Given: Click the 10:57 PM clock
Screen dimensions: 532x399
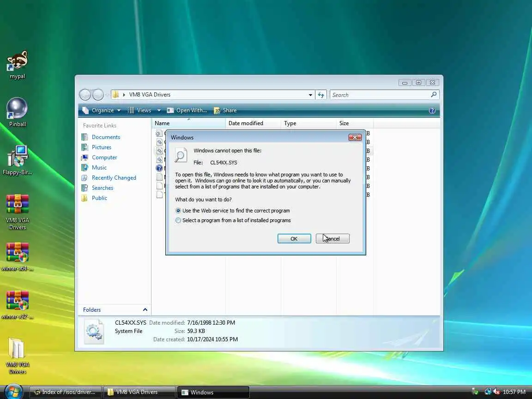Looking at the screenshot, I should click(514, 392).
